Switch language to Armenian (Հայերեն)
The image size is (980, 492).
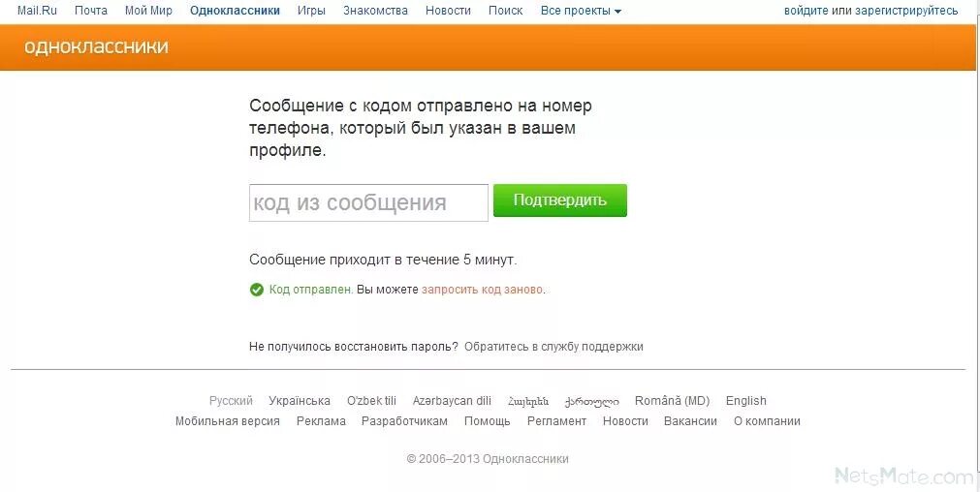(528, 402)
